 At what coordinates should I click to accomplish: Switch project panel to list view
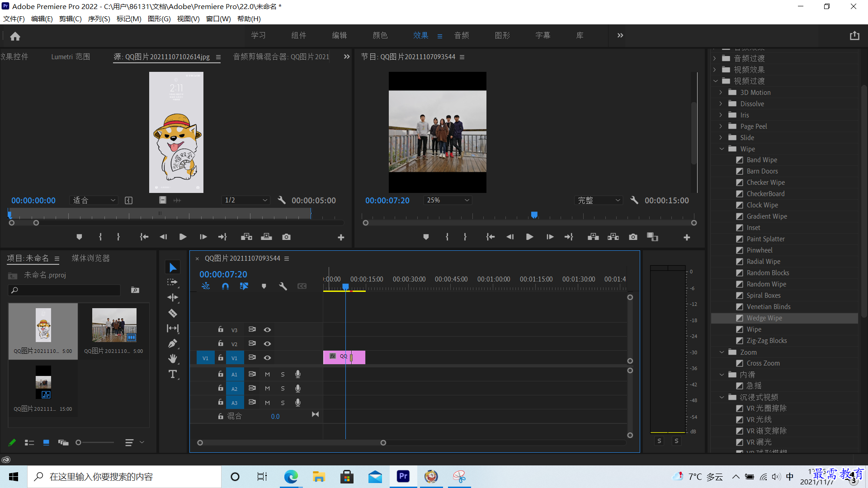point(29,443)
